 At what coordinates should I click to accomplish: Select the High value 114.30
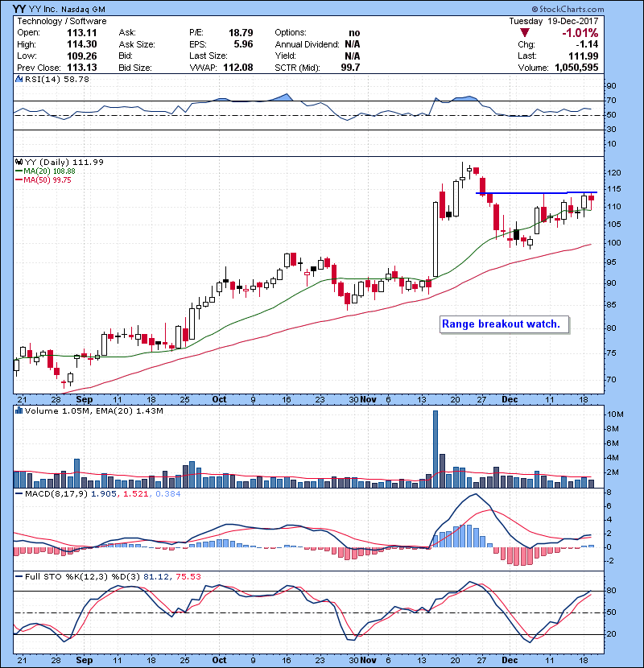click(82, 44)
